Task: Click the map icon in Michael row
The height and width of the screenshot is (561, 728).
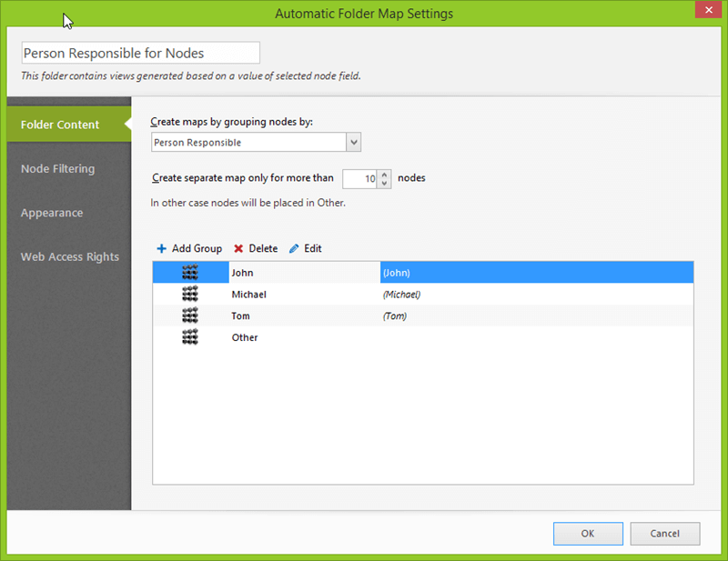Action: 190,294
